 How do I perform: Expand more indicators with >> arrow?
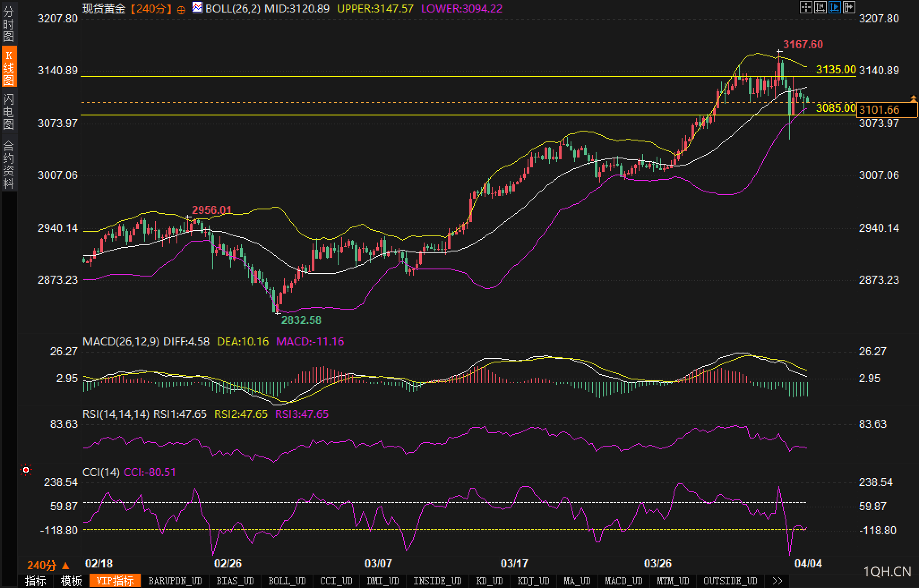click(x=777, y=581)
